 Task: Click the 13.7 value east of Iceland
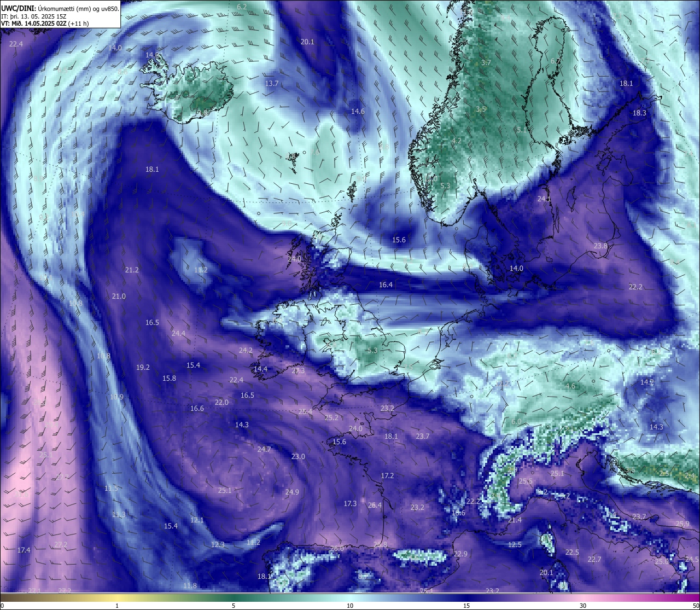pyautogui.click(x=272, y=84)
